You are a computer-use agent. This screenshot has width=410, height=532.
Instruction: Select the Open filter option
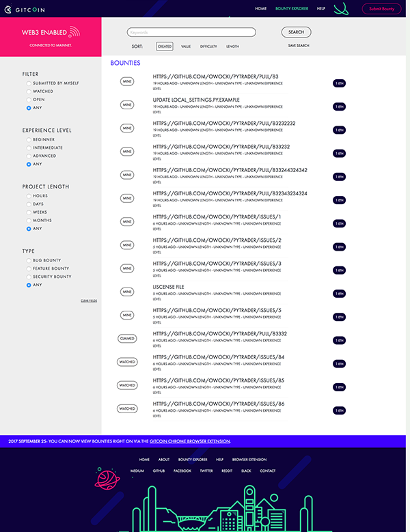click(x=29, y=100)
